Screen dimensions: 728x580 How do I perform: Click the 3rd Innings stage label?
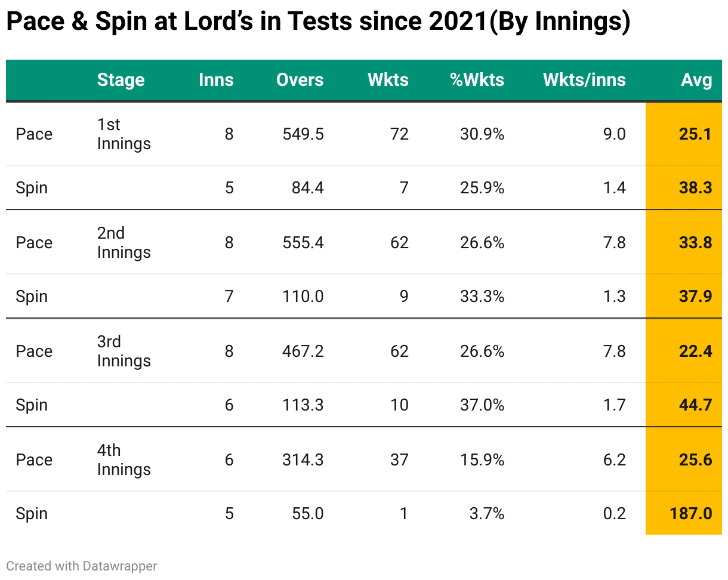pyautogui.click(x=124, y=351)
